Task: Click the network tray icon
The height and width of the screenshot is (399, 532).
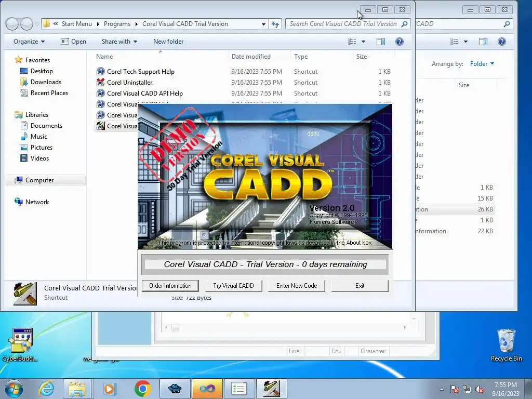Action: click(467, 390)
